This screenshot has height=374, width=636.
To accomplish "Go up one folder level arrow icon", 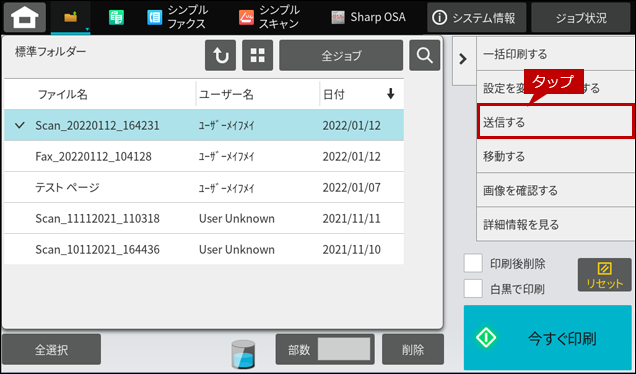I will (x=220, y=56).
